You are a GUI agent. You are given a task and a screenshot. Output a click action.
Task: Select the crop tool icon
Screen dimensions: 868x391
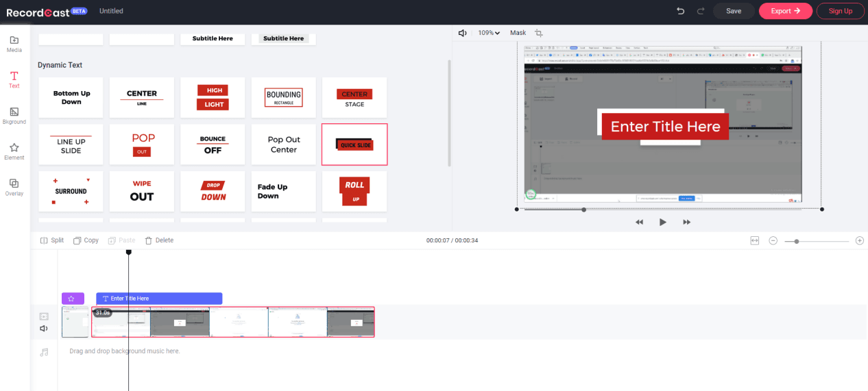[x=539, y=33]
